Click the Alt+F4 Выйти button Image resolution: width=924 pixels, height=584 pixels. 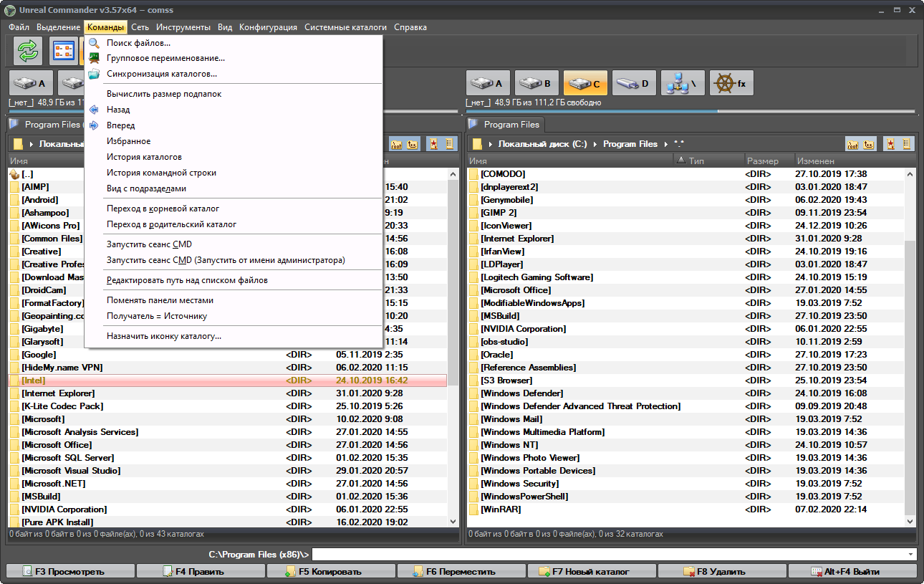852,572
